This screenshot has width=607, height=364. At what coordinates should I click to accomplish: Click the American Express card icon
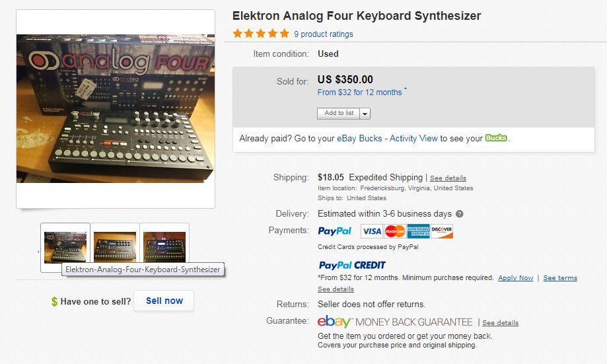(418, 231)
